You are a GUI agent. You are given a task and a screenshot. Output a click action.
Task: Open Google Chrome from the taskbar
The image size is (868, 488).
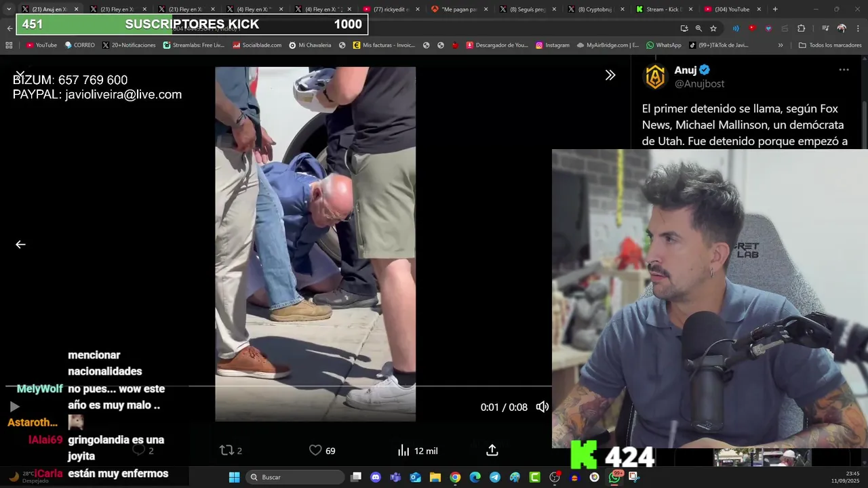click(x=455, y=477)
